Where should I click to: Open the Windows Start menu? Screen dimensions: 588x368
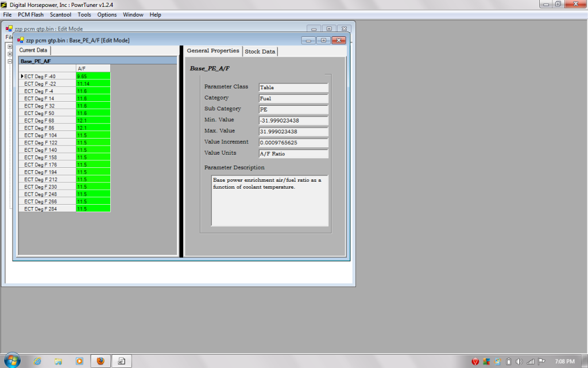click(12, 361)
